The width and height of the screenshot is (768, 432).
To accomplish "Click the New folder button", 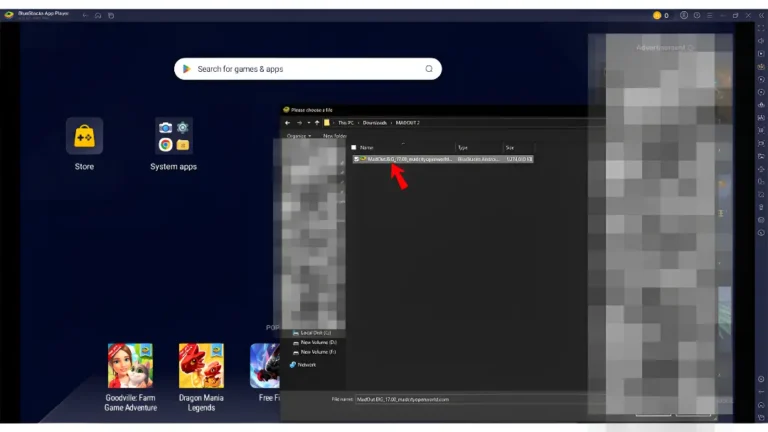I will 335,135.
